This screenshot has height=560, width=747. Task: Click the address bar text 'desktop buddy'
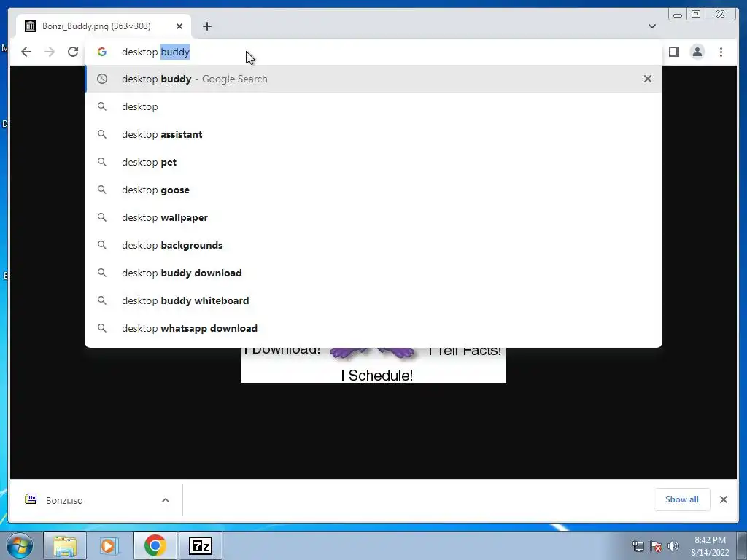coord(156,52)
